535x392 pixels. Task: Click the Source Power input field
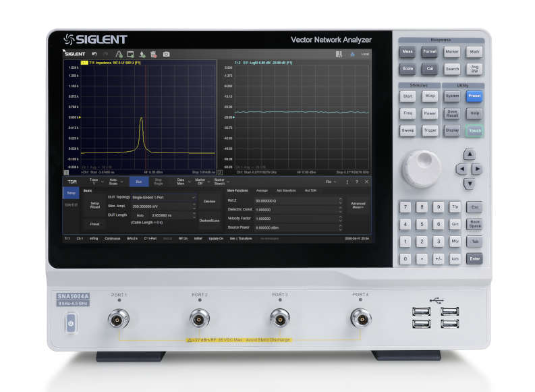[297, 227]
